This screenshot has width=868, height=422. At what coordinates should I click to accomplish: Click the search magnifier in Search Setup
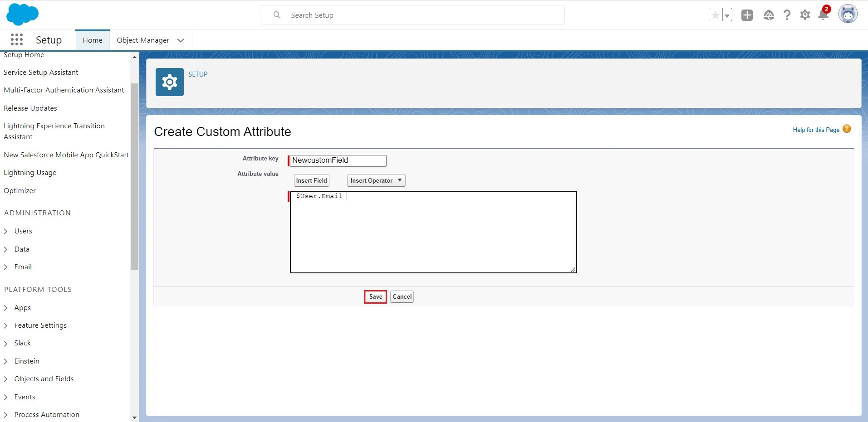[277, 15]
